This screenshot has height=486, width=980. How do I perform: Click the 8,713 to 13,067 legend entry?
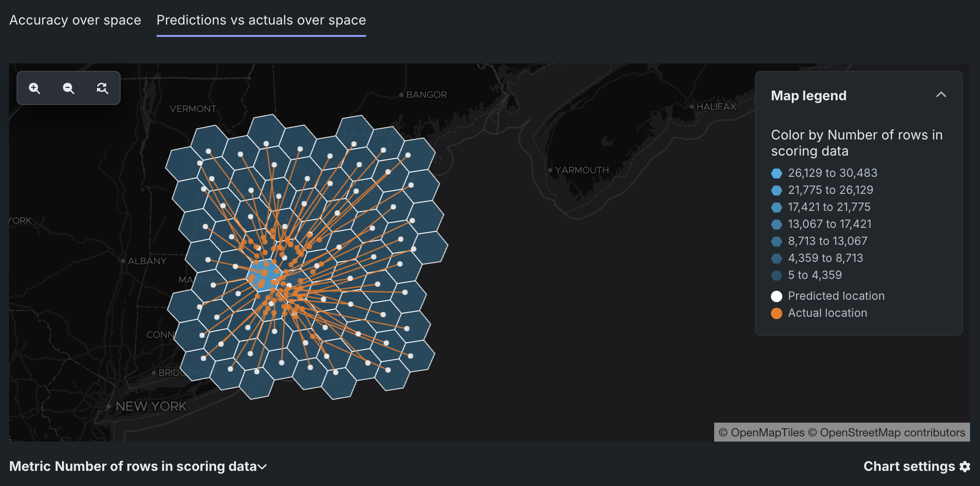click(827, 242)
